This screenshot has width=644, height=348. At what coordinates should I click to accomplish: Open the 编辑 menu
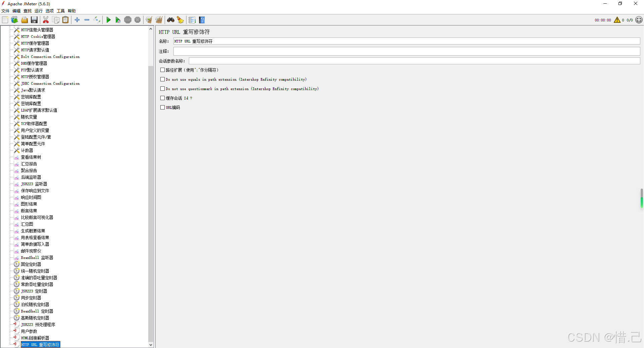(x=16, y=11)
